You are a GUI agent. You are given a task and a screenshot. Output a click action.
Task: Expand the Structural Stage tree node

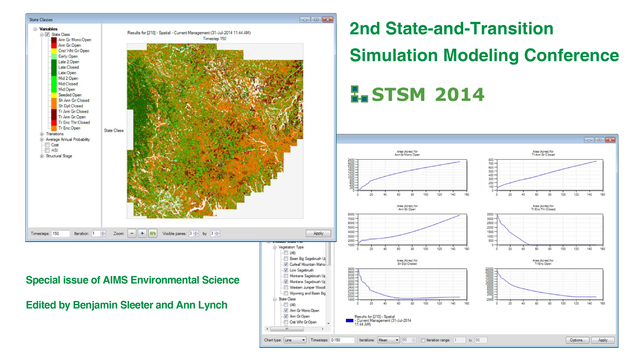coord(42,156)
